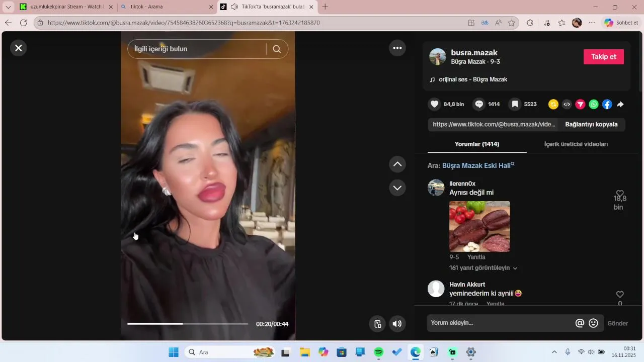Click the icon left of volume button
The image size is (644, 362).
coord(377,324)
